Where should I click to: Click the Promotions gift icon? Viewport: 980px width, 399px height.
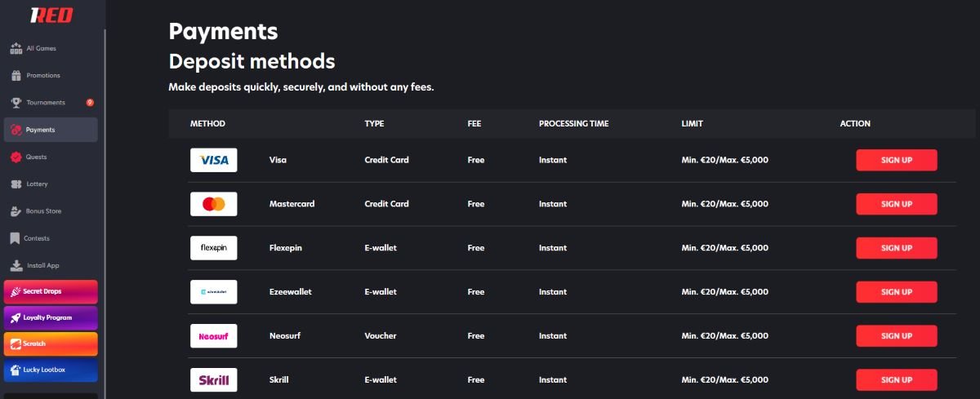16,76
